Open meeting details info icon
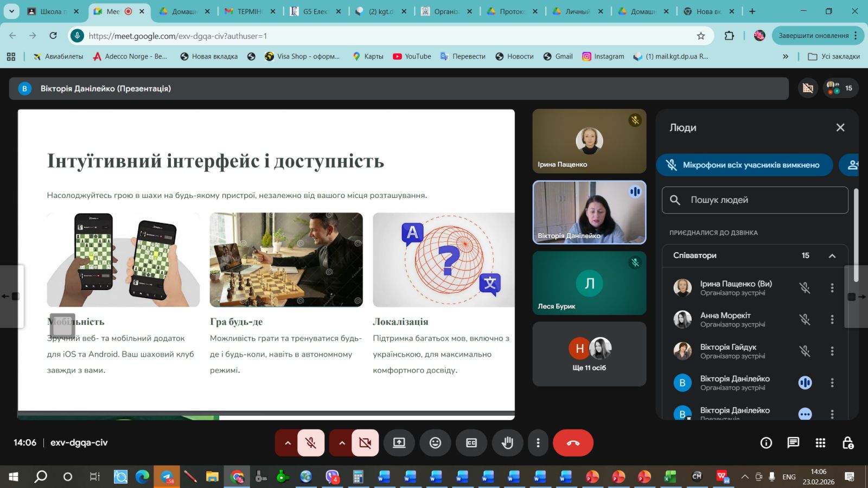This screenshot has width=868, height=488. click(x=766, y=443)
